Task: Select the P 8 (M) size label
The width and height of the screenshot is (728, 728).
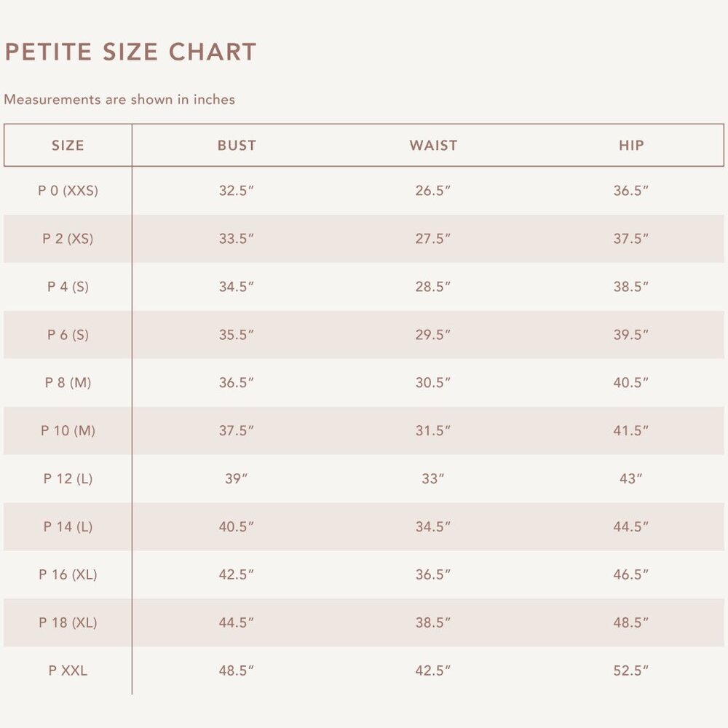Action: pyautogui.click(x=68, y=383)
